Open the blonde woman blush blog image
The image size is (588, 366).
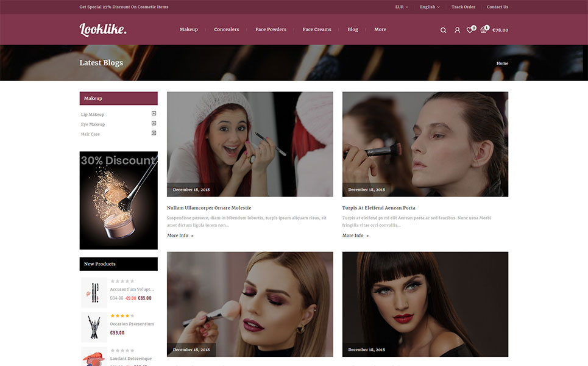tap(250, 304)
